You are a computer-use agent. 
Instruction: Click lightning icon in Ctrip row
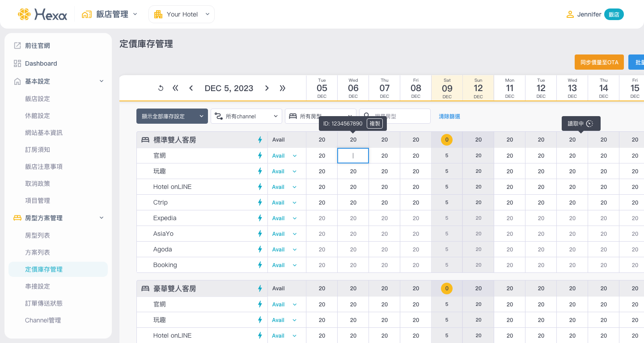pos(260,202)
